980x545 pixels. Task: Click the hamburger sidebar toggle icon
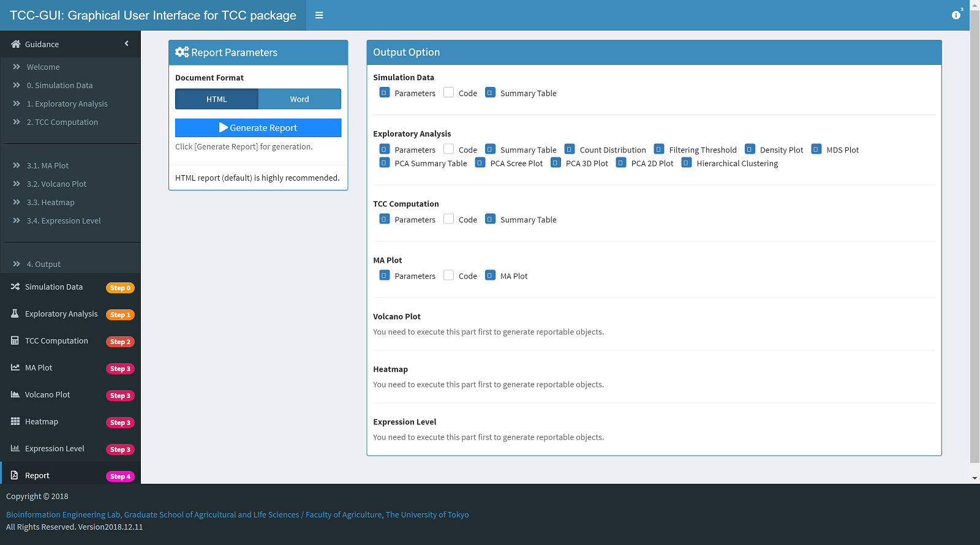click(x=319, y=15)
